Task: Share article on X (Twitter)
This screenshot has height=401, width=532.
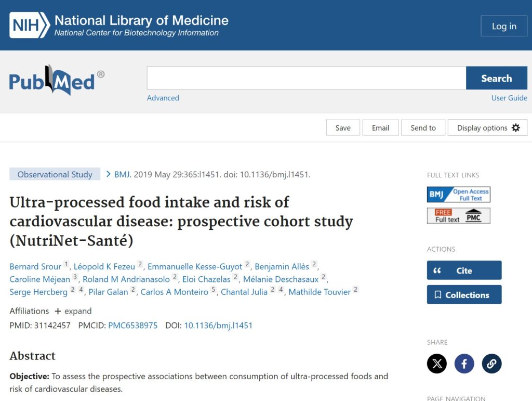Action: [x=437, y=363]
